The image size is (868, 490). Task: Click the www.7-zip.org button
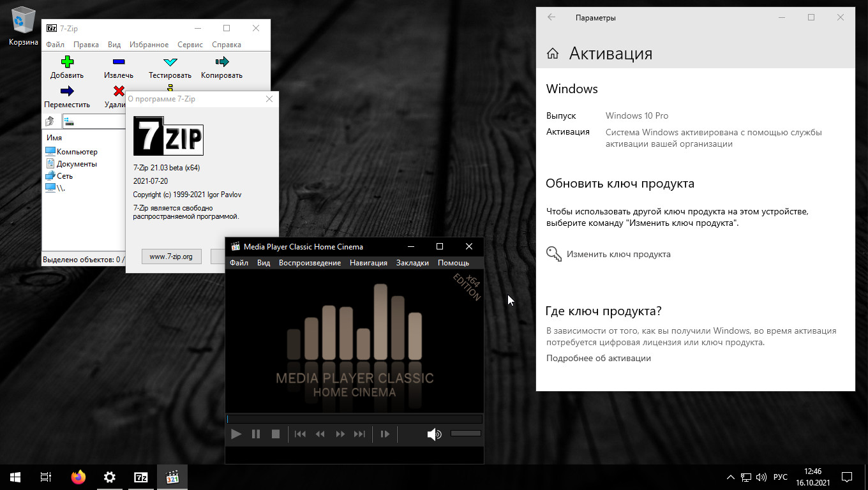(x=171, y=256)
